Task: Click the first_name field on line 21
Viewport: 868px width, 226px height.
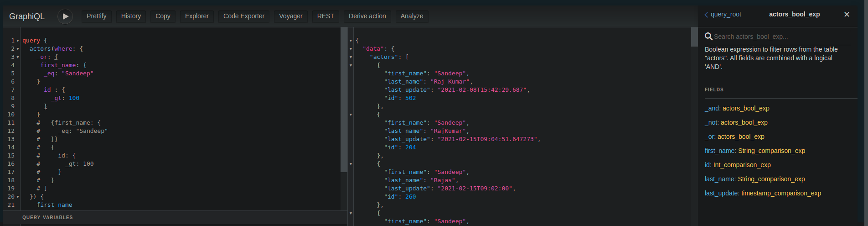Action: (55, 205)
